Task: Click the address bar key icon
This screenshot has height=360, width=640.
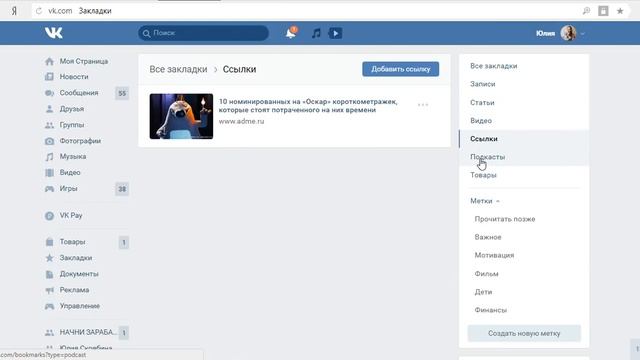Action: [x=586, y=11]
